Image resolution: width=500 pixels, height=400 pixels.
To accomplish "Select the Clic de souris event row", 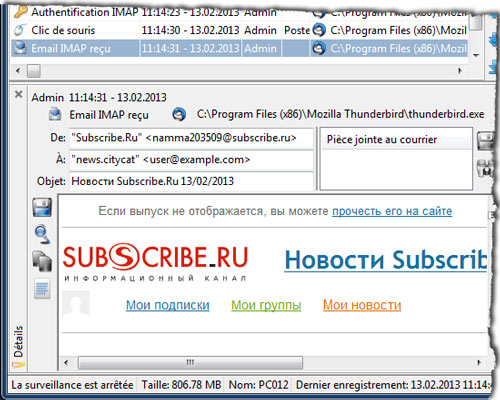I will [239, 30].
